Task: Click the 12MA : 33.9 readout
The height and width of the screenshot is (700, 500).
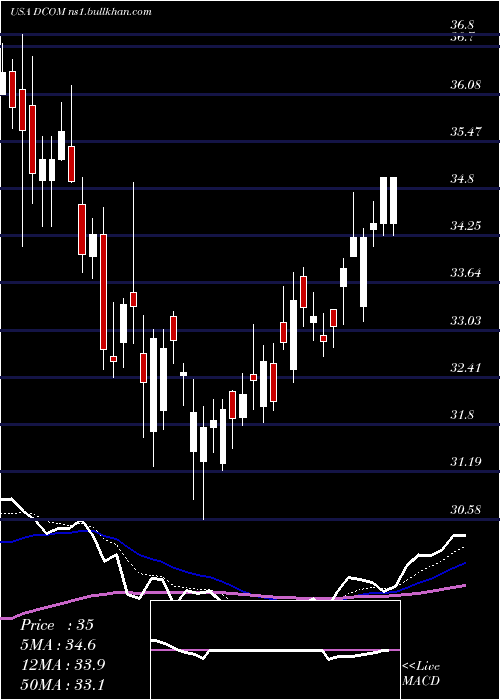Action: coord(62,664)
